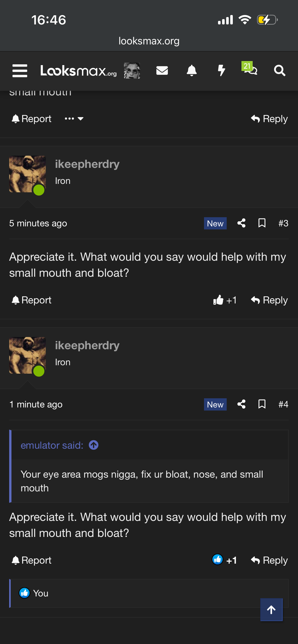Click the back-to-top arrow button
This screenshot has height=644, width=298.
pyautogui.click(x=271, y=610)
